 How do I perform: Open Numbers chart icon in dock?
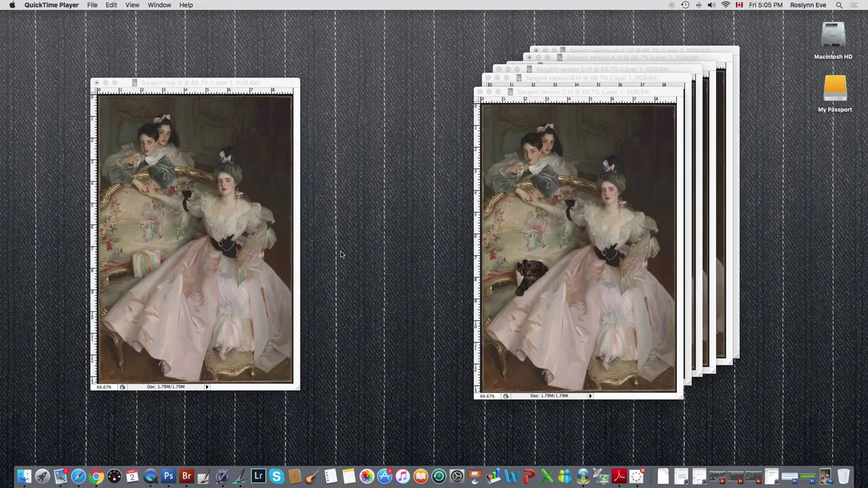[493, 476]
